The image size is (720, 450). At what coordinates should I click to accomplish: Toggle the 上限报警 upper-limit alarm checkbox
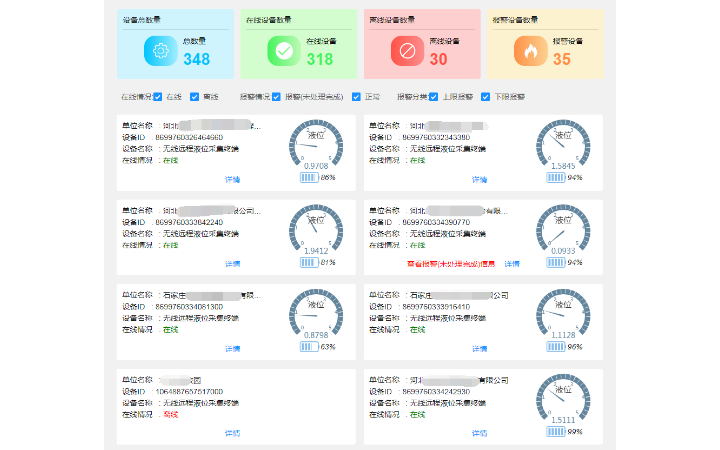coord(433,97)
